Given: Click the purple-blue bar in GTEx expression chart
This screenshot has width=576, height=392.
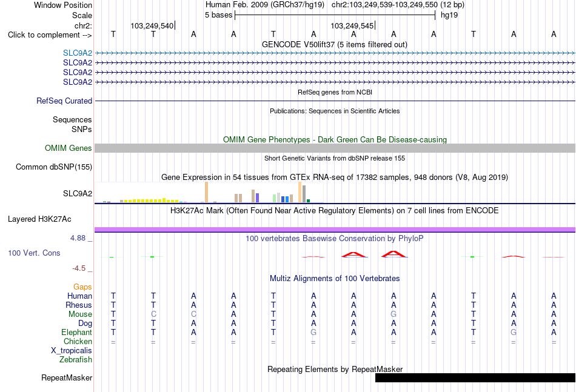Looking at the screenshot, I should [x=258, y=198].
